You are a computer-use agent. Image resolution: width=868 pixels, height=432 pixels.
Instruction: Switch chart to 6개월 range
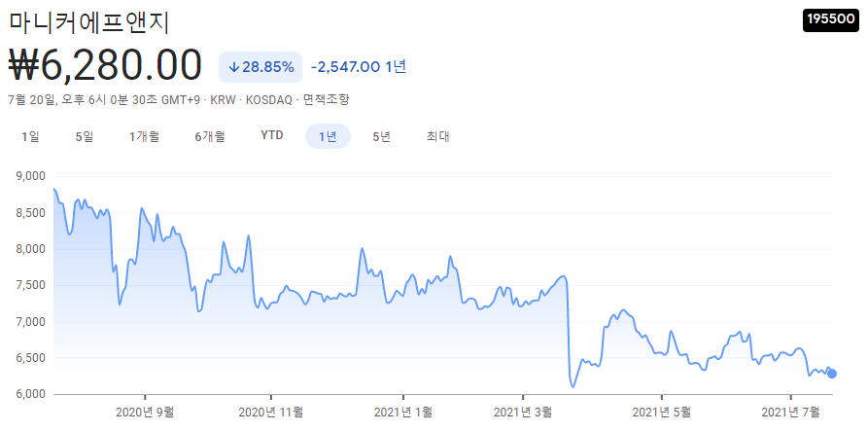210,136
